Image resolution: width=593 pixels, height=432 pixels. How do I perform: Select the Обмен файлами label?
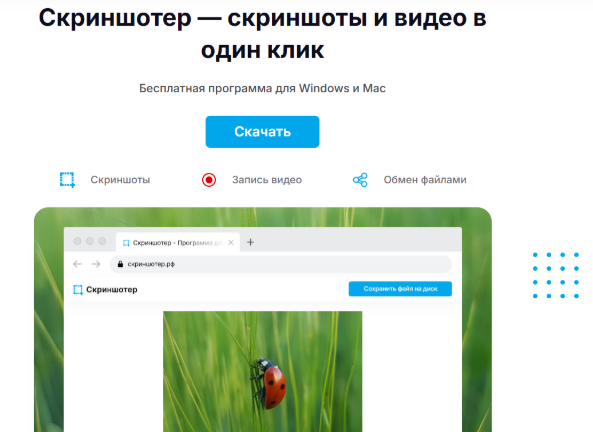tap(425, 180)
